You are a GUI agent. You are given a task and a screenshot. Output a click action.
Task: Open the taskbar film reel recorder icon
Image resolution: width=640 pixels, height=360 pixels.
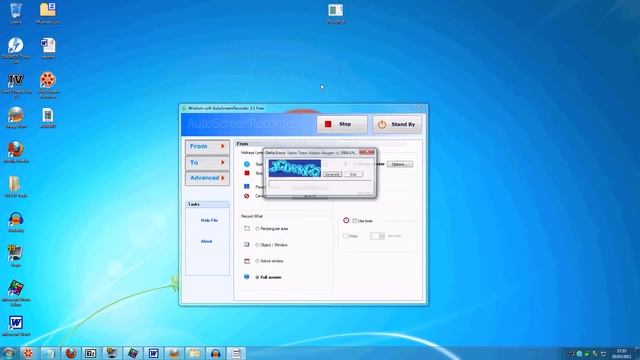[28, 353]
